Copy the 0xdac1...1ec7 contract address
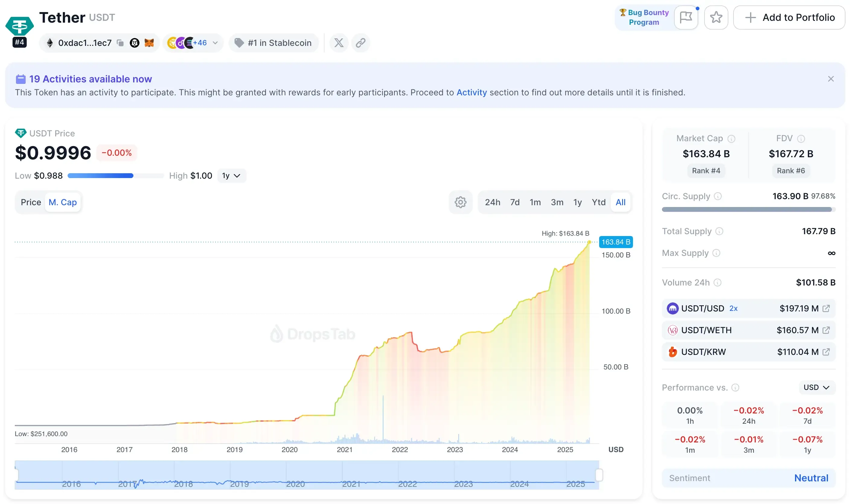Screen dimensions: 850x504 (x=120, y=43)
